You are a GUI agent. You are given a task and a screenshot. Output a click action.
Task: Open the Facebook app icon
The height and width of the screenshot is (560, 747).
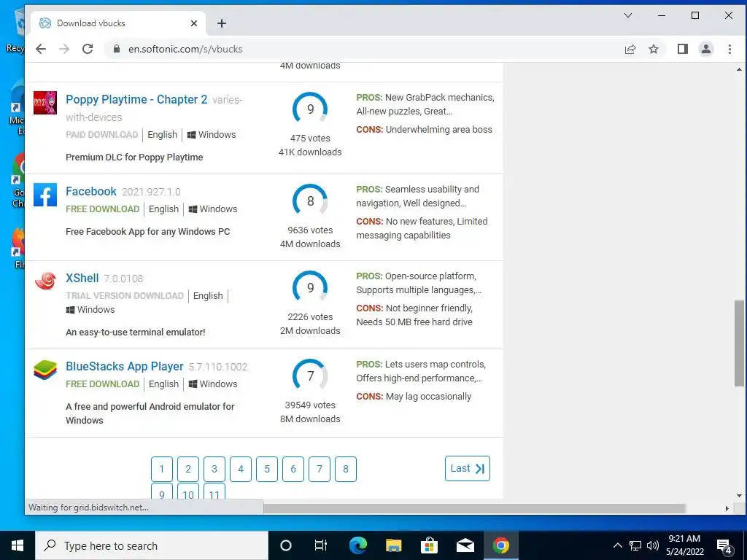pos(45,195)
